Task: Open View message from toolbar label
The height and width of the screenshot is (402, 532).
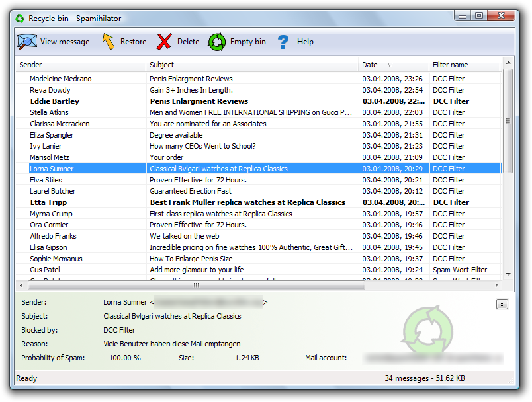Action: pyautogui.click(x=65, y=42)
